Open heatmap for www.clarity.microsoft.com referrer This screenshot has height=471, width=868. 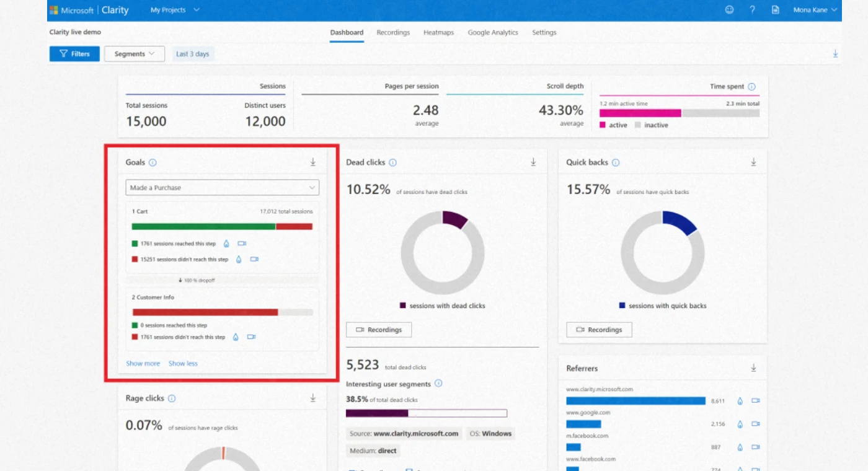point(740,401)
